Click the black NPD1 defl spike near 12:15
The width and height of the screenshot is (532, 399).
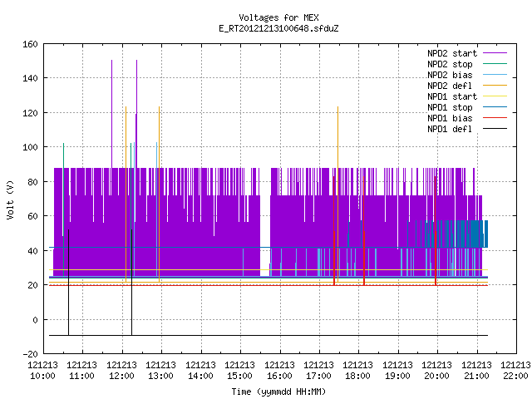[x=131, y=282]
